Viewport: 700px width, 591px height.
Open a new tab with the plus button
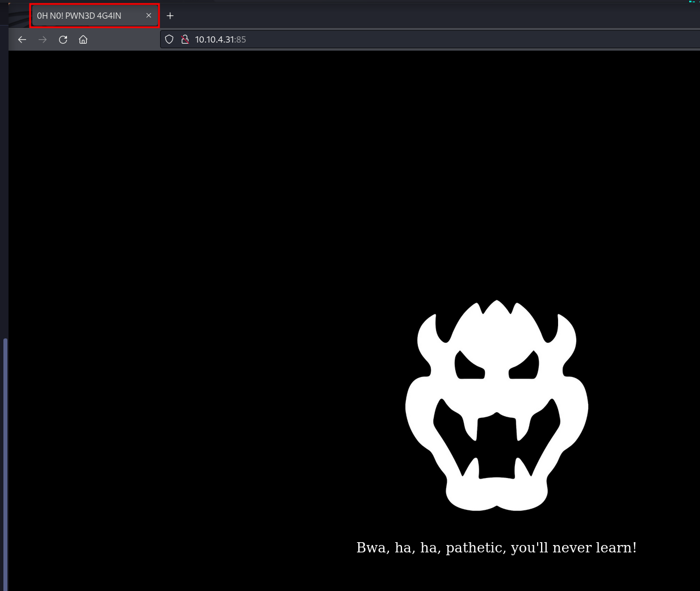click(x=170, y=16)
